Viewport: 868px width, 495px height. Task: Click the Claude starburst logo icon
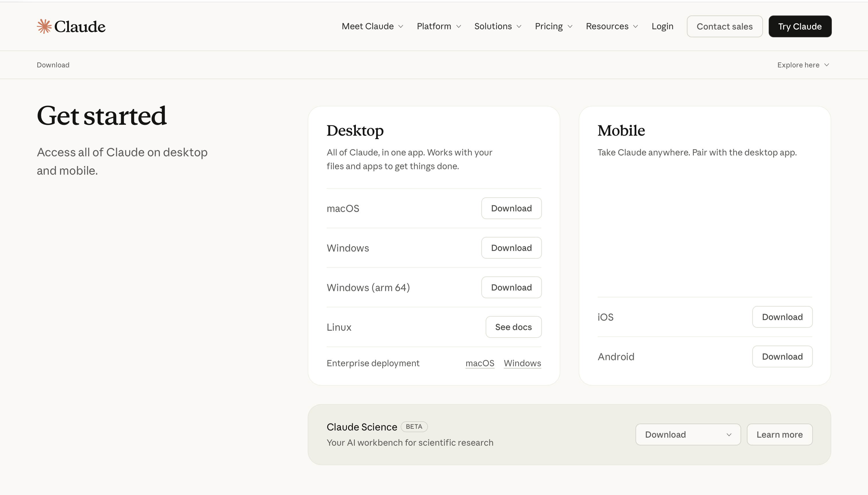click(44, 26)
